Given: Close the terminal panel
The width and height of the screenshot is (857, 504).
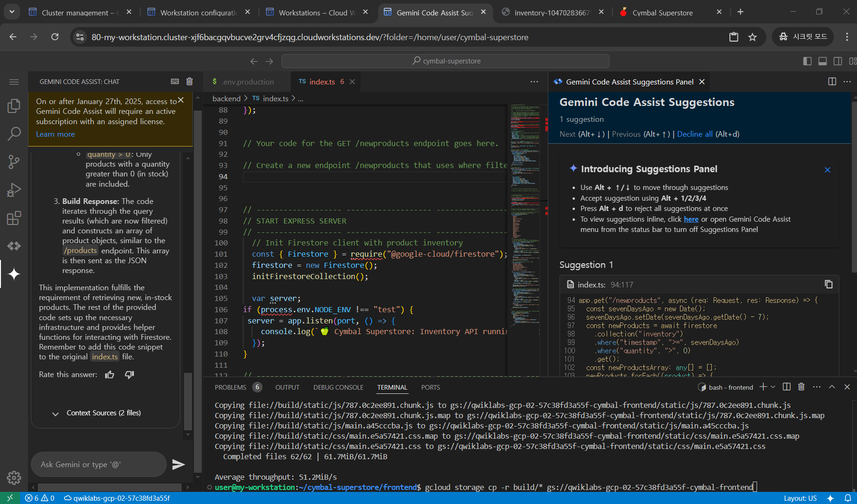Looking at the screenshot, I should (x=847, y=387).
